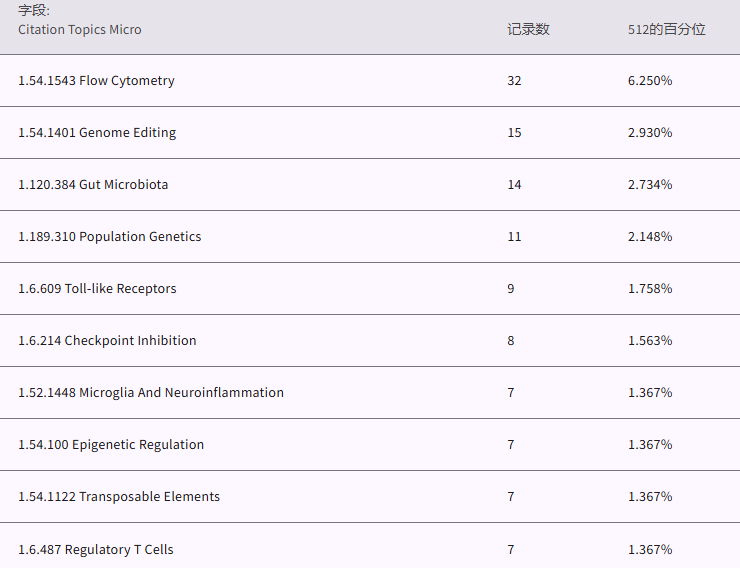Open the 1.54.1543 Flow Cytometry topic
The image size is (740, 568).
[96, 81]
